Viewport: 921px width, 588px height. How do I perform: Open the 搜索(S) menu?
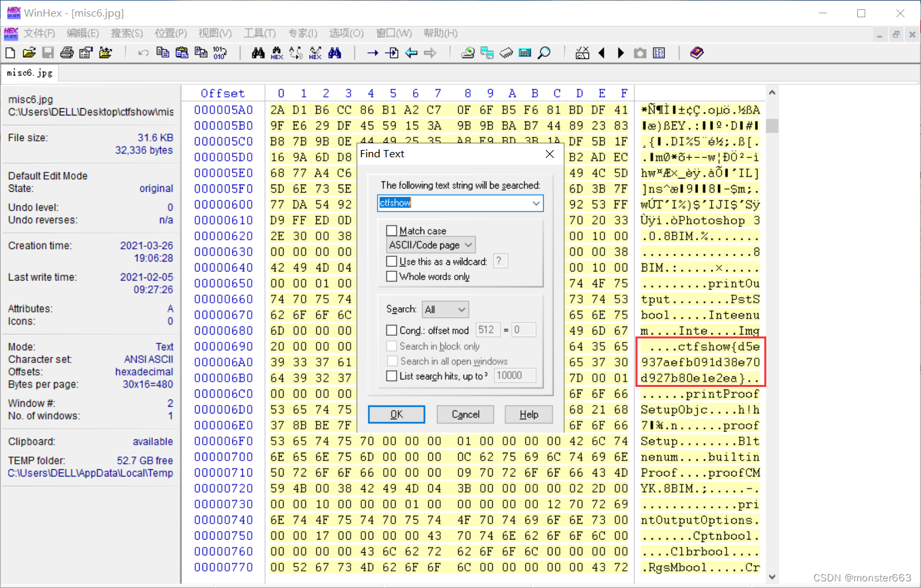click(127, 33)
